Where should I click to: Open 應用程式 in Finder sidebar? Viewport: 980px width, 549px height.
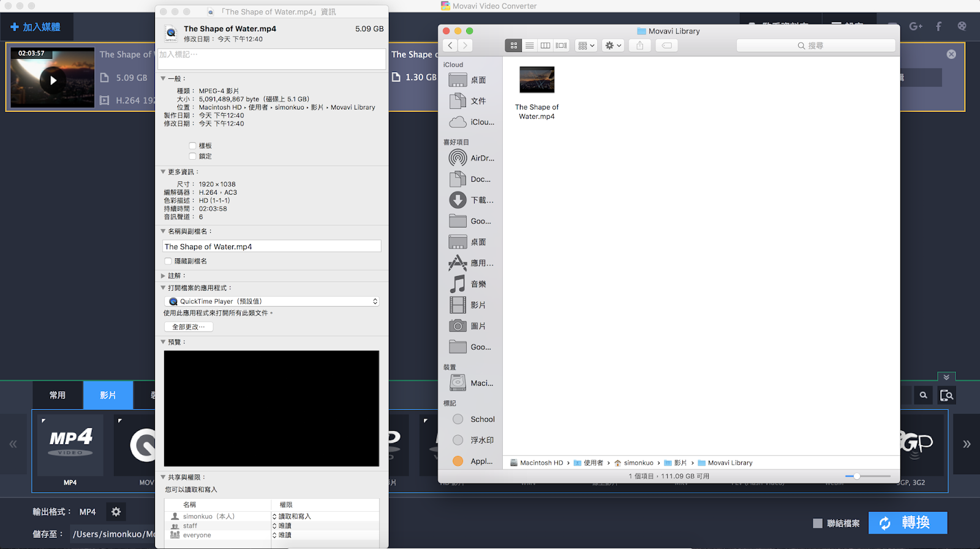470,263
